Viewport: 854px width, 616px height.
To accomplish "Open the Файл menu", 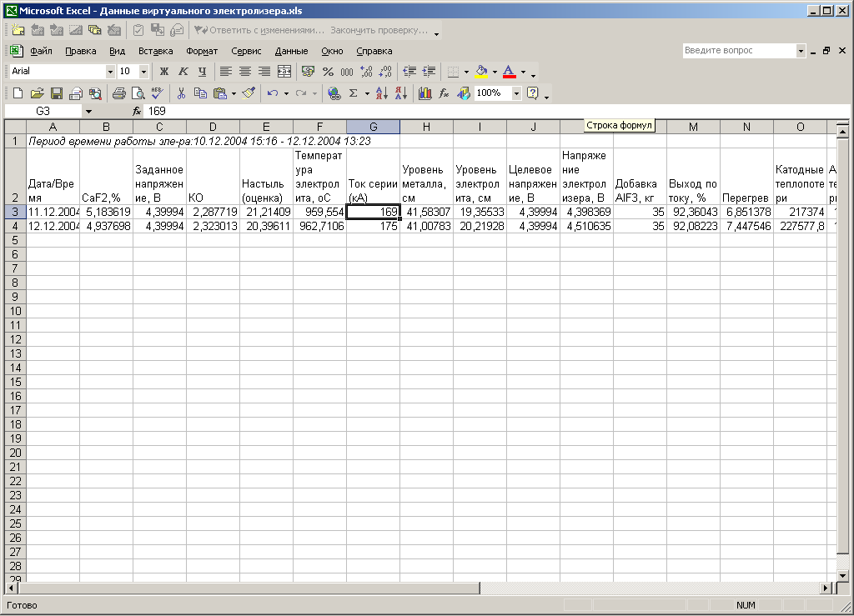I will [41, 51].
